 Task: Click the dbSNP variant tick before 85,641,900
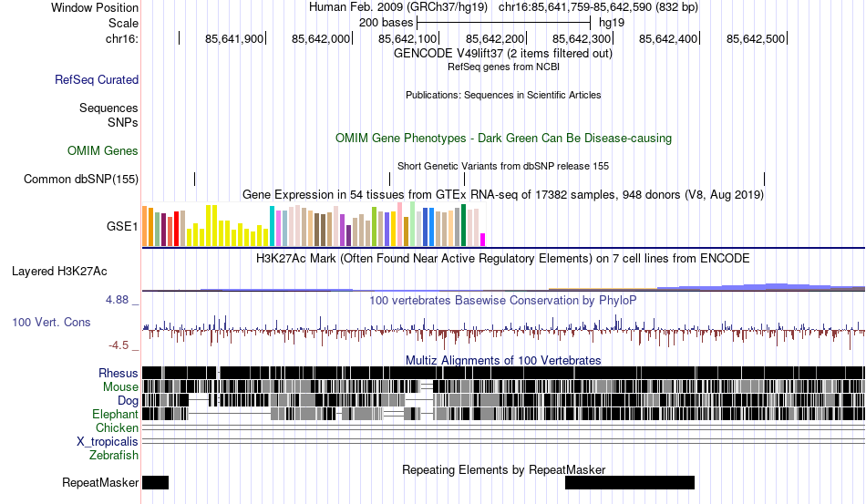(x=195, y=179)
